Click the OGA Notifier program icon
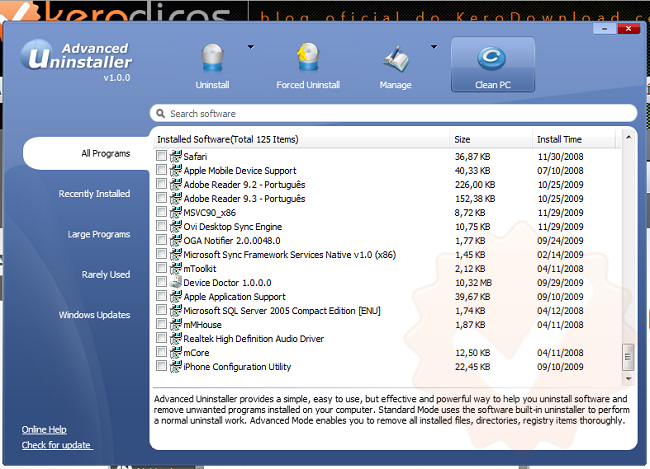 175,241
